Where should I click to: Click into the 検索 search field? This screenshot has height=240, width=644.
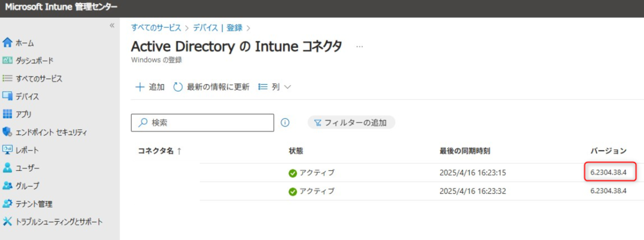click(x=202, y=123)
